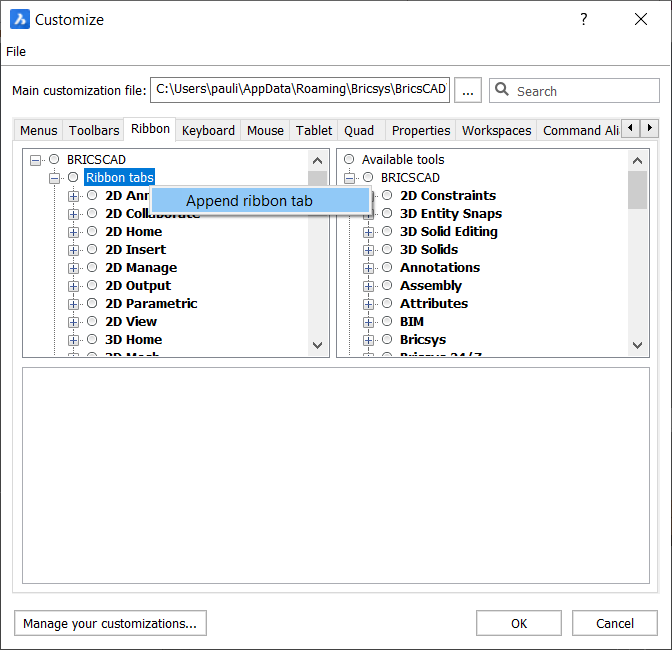The height and width of the screenshot is (650, 672).
Task: Expand the Annotations tools node
Action: click(x=368, y=268)
